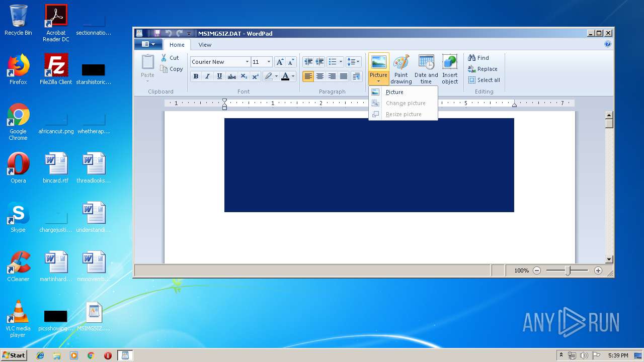Click the Paste clipboard icon
Viewport: 644px width, 362px height.
tap(148, 62)
